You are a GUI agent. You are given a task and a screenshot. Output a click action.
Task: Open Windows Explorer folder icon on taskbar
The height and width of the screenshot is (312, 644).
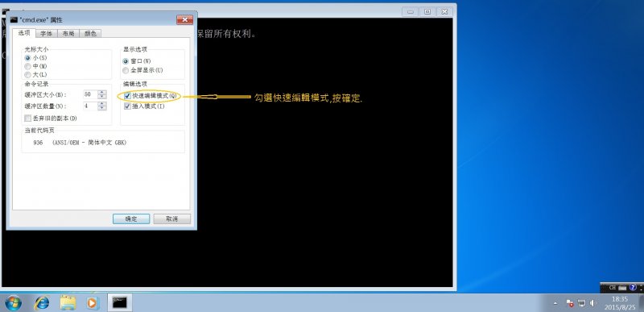coord(68,303)
